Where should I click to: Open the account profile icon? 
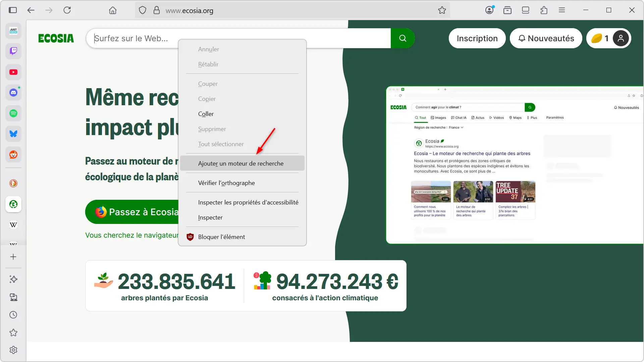click(x=489, y=10)
